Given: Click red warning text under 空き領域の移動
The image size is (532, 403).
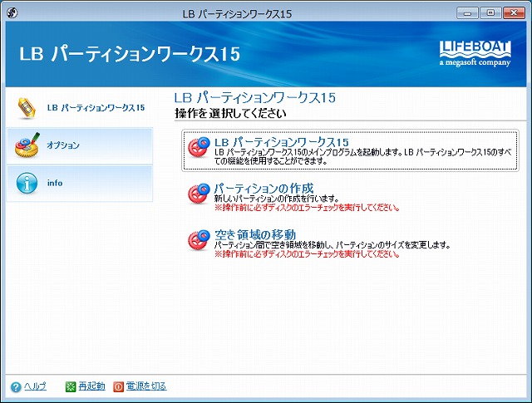Looking at the screenshot, I should [307, 253].
